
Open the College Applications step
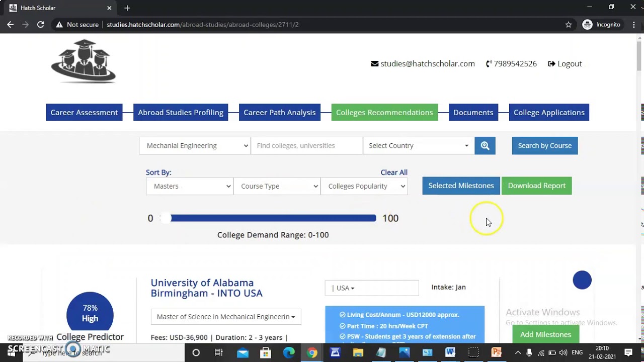pos(549,112)
